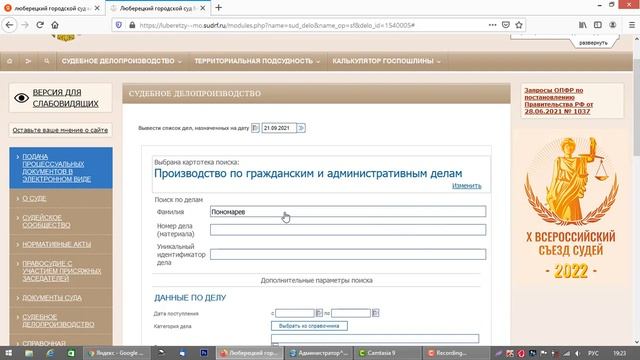This screenshot has height=360, width=640.
Task: Click the date field showing 21.09.2021
Action: tap(279, 128)
